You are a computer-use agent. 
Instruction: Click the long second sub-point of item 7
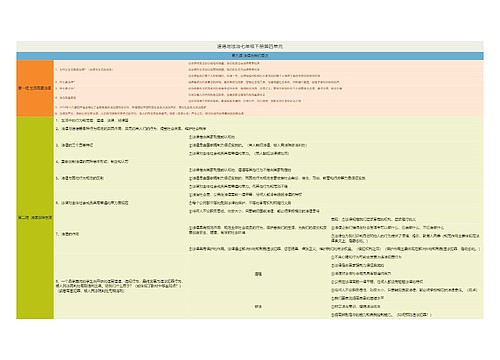click(x=334, y=249)
